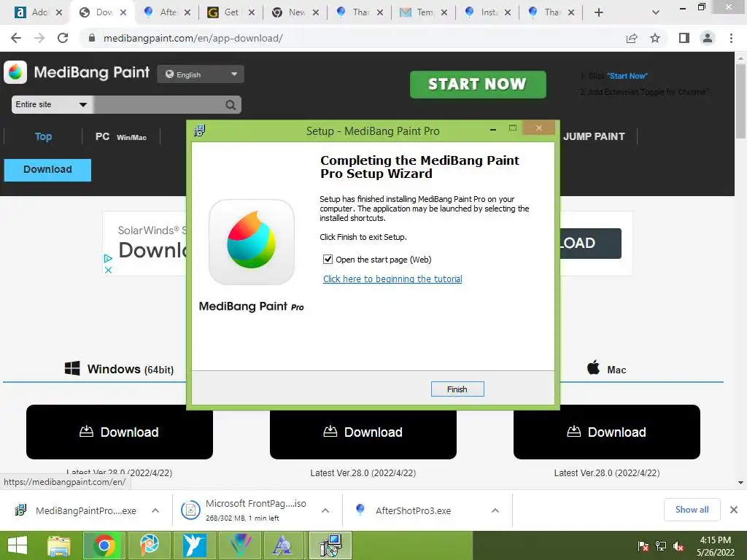Close the downloads bar

click(x=734, y=510)
